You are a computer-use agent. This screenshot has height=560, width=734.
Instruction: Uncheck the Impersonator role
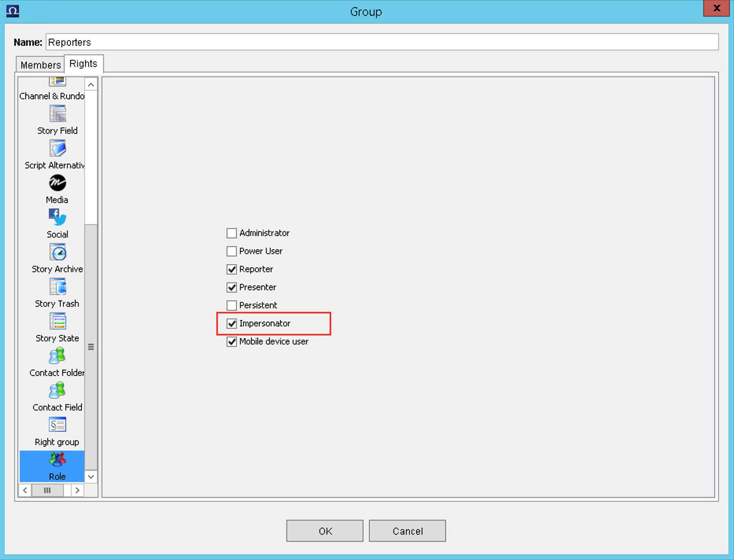[x=232, y=324]
